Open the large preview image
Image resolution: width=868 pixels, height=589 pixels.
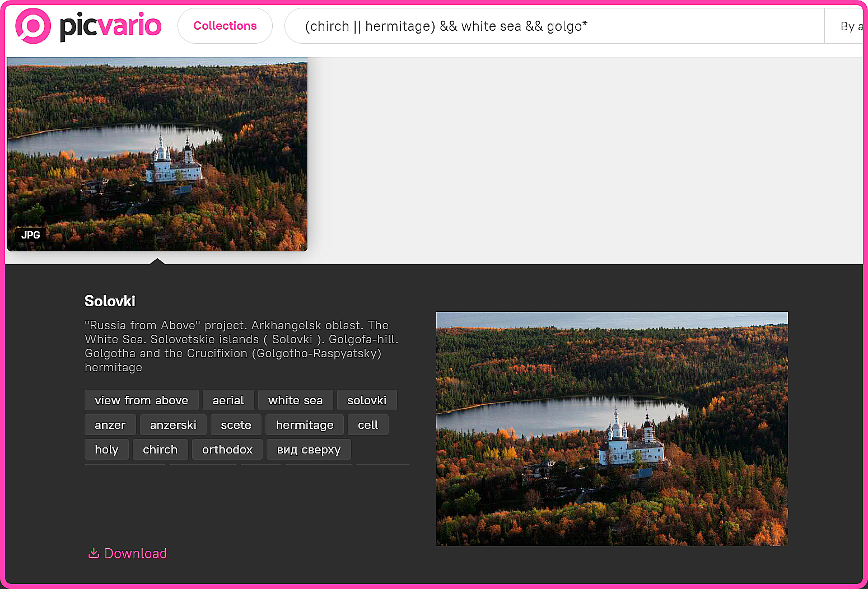click(612, 429)
